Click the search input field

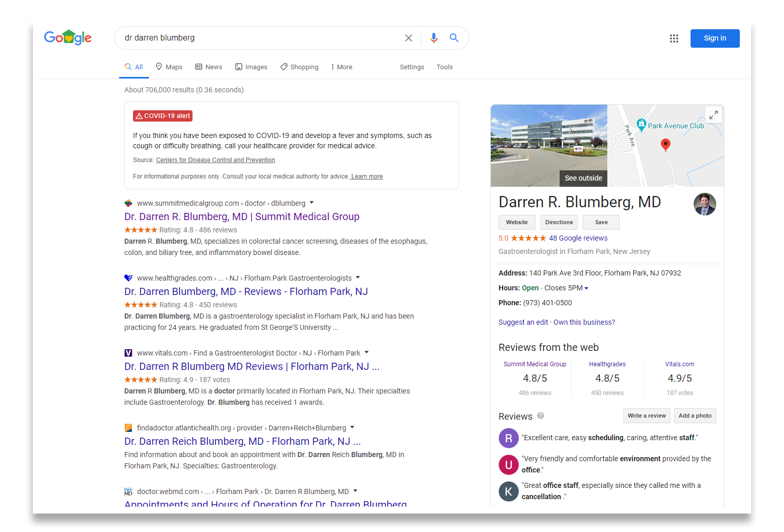pyautogui.click(x=259, y=38)
